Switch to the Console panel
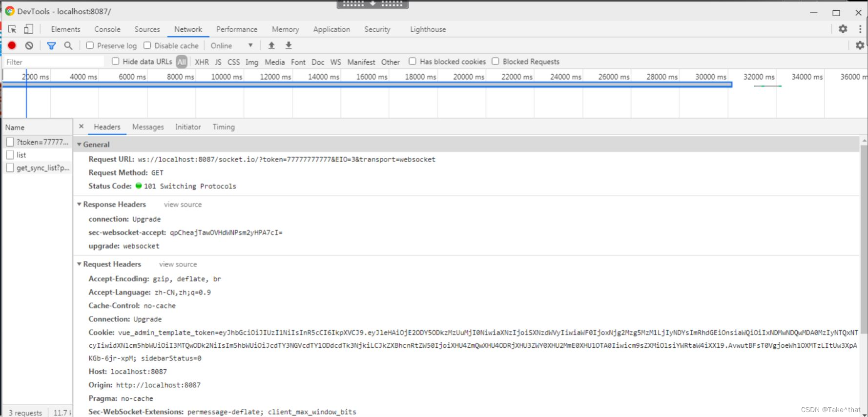Screen dimensions: 868x417 [107, 29]
